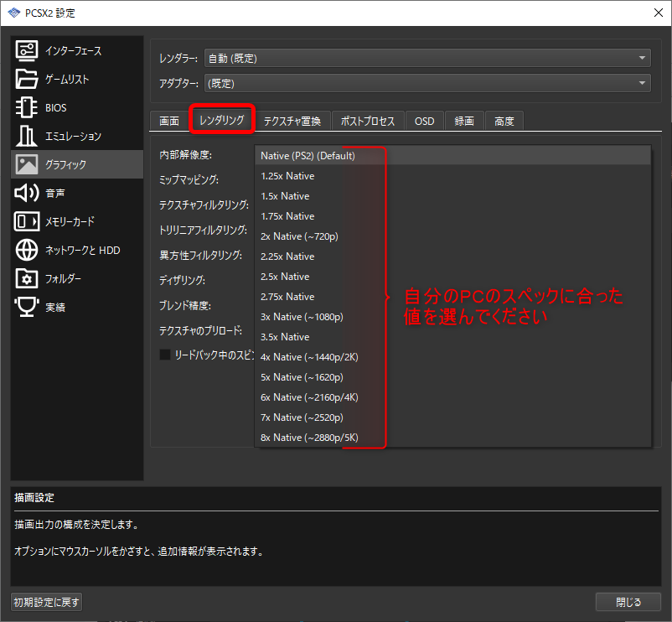Choose 3x Native (~1080p) resolution
672x622 pixels.
pos(453,317)
